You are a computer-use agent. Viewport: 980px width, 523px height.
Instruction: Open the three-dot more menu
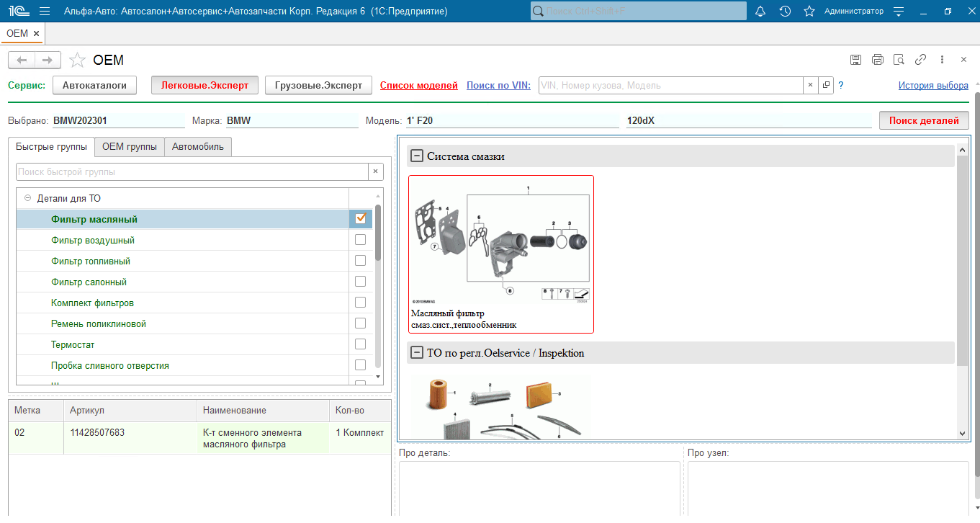(x=942, y=60)
